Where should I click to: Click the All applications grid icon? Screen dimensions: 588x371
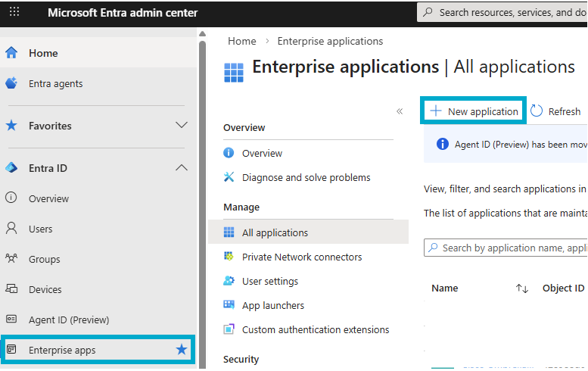tap(229, 232)
